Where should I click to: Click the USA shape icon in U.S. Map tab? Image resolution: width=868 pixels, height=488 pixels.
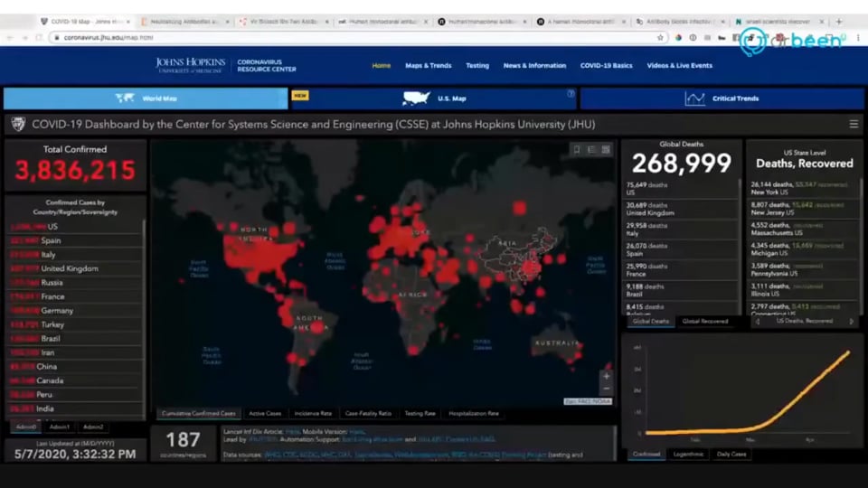(x=416, y=98)
